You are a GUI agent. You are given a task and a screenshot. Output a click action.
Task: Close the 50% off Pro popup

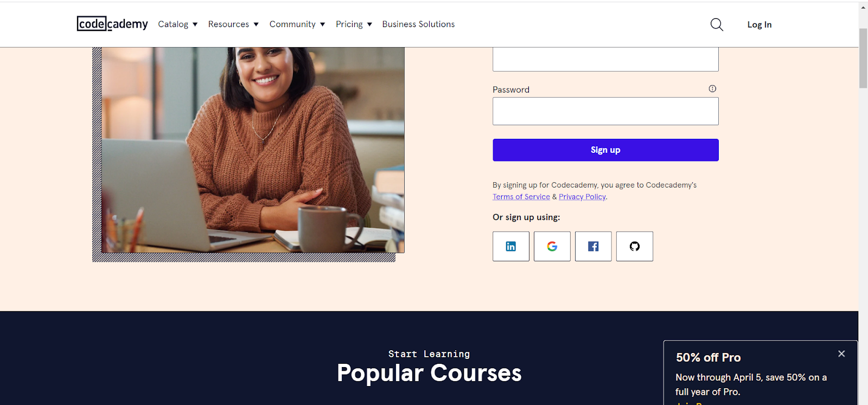(x=841, y=353)
